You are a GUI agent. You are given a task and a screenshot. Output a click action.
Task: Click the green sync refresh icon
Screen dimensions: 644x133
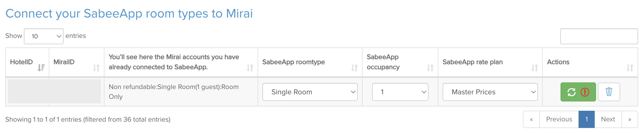pos(571,92)
